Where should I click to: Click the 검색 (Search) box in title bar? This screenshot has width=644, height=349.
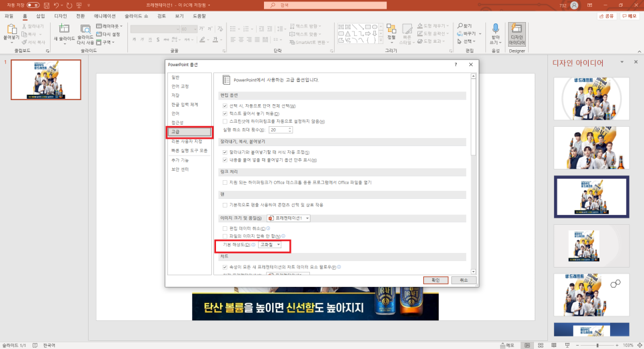tap(325, 5)
